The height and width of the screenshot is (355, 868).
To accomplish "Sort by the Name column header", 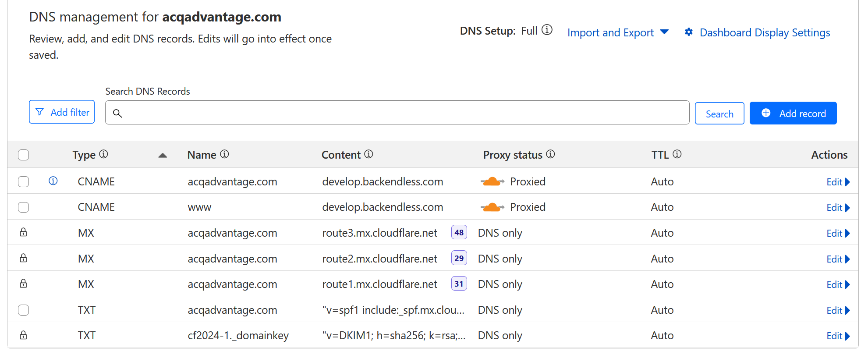I will pos(202,155).
